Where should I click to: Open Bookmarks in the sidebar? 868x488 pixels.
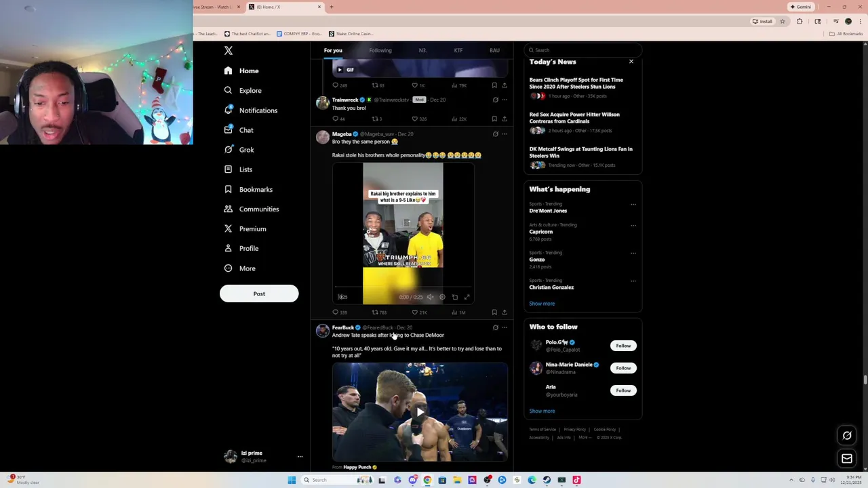click(248, 189)
